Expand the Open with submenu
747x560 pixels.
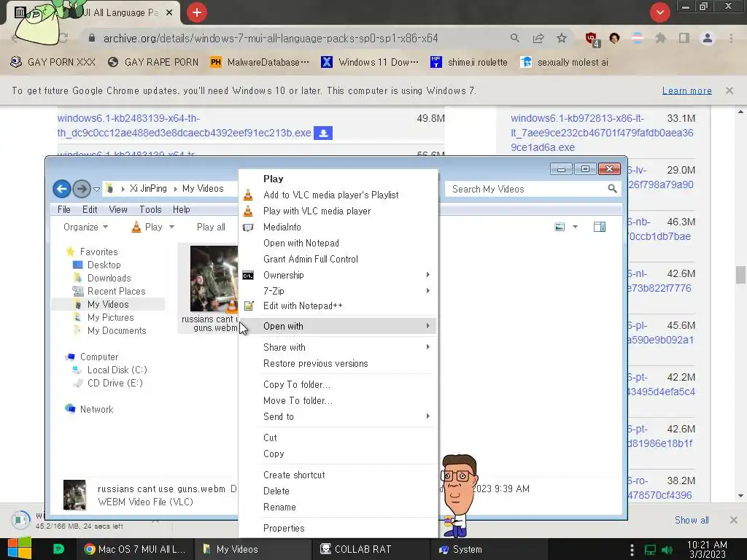pos(338,326)
